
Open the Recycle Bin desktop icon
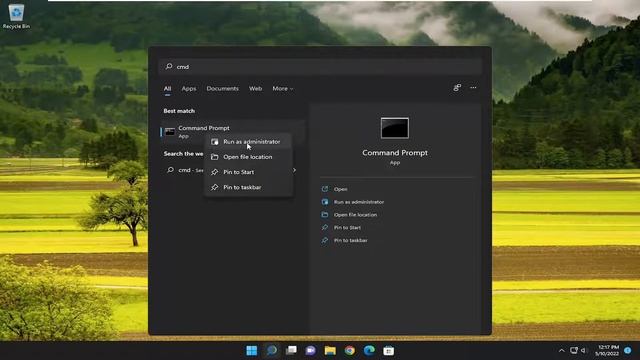click(16, 16)
